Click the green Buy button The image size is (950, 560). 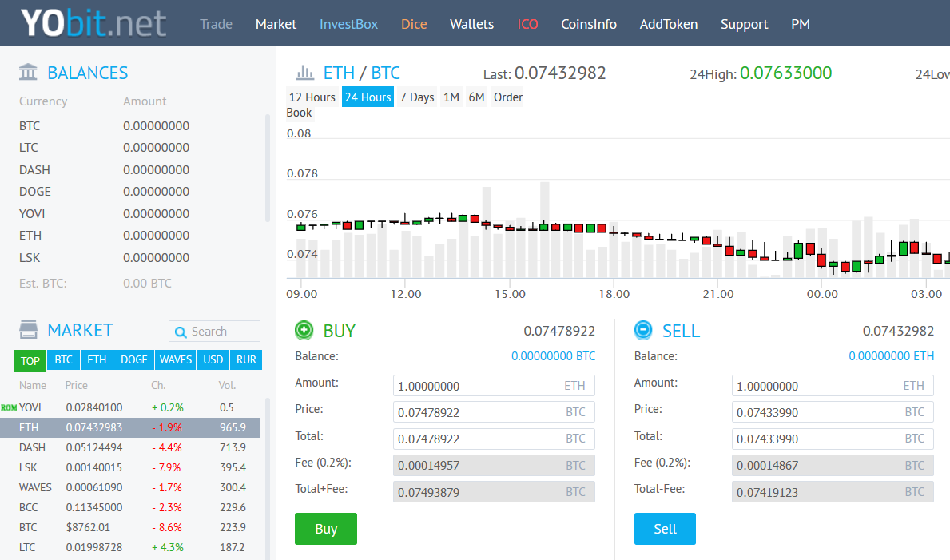[x=326, y=529]
